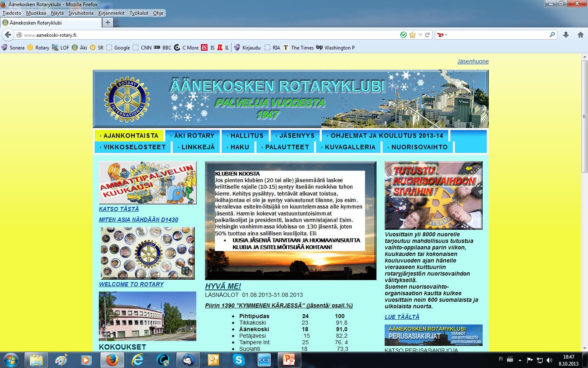Open OHJELMAT JA KOULUTUS 2013-14

[x=385, y=135]
